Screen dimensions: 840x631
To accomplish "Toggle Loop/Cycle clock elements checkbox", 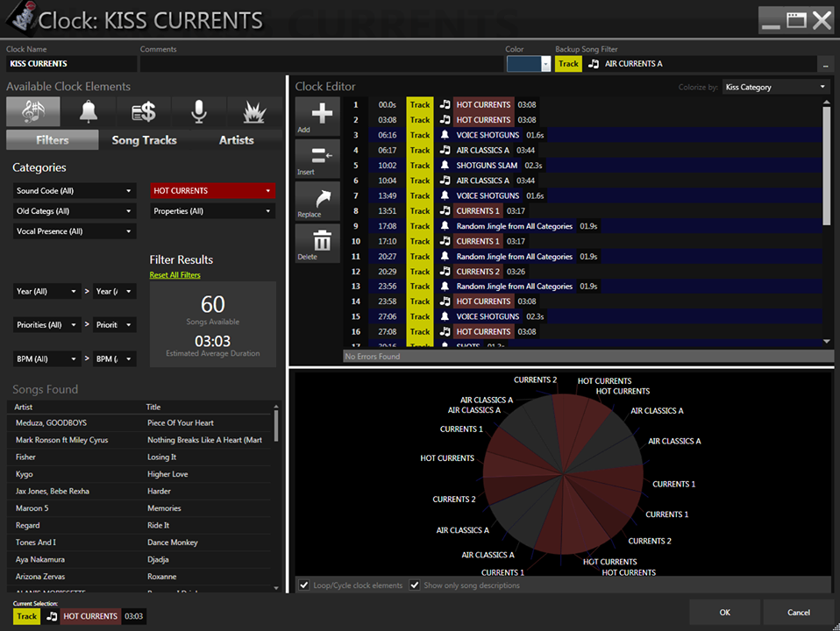I will [x=303, y=585].
